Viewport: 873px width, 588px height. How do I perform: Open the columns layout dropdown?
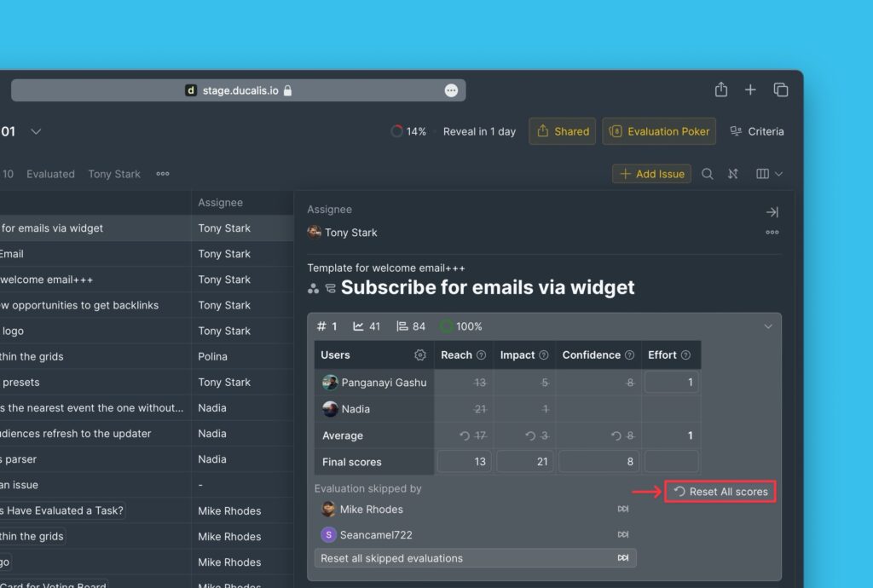(768, 174)
